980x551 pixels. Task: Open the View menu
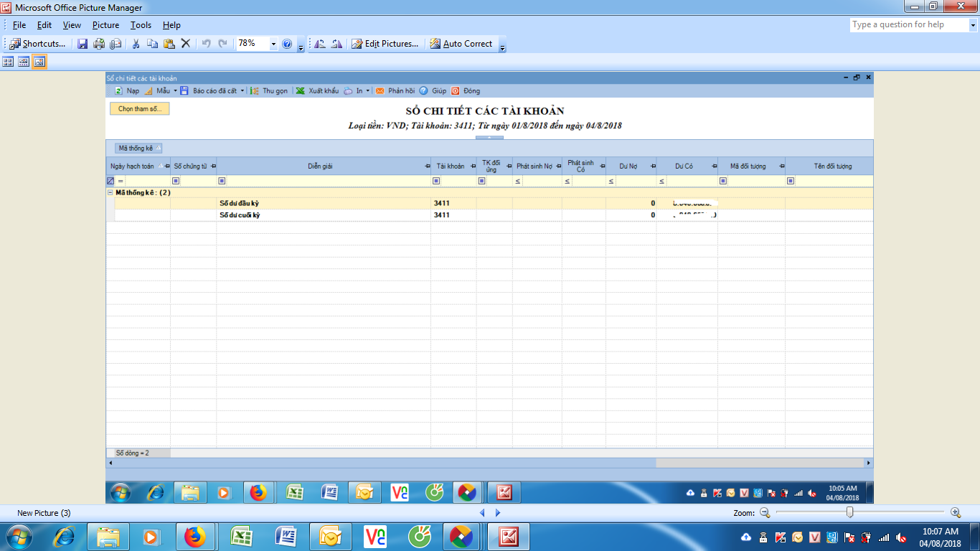click(x=72, y=25)
